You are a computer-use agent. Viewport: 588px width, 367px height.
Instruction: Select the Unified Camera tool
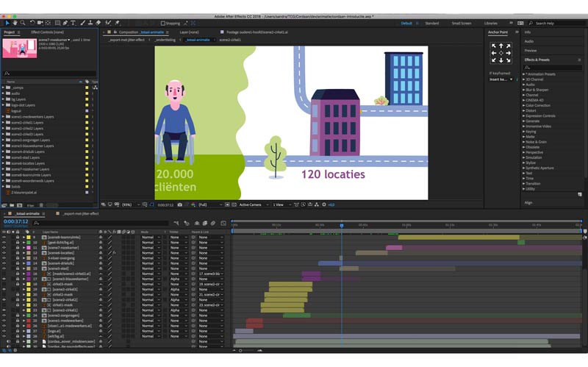coord(40,24)
